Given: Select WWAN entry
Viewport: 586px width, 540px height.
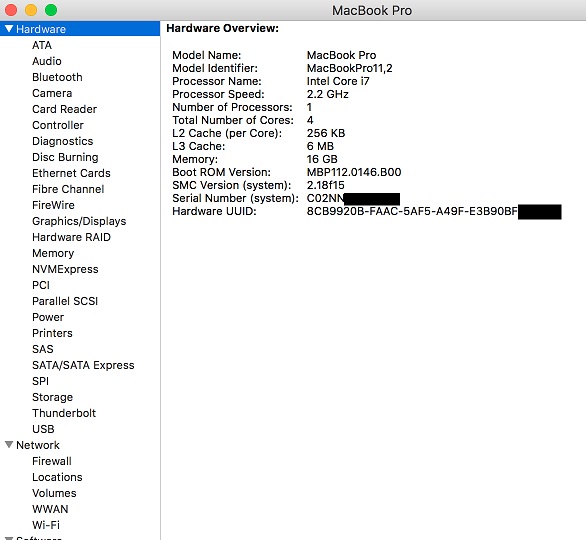Looking at the screenshot, I should (50, 509).
